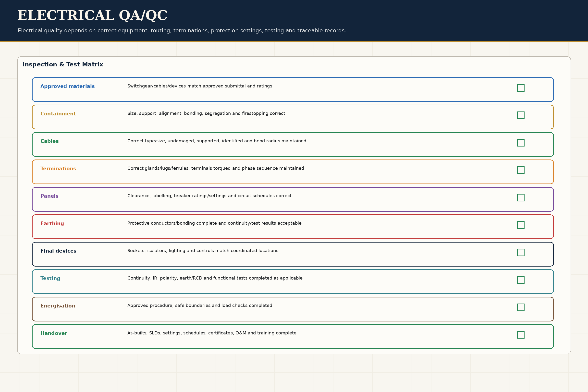
Task: Click the Approved procedure, safe boundaries text
Action: pos(200,306)
